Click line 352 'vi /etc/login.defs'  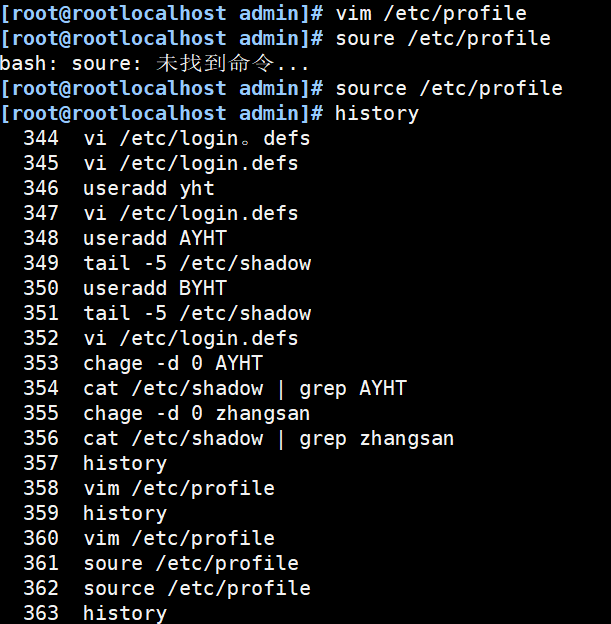click(161, 339)
